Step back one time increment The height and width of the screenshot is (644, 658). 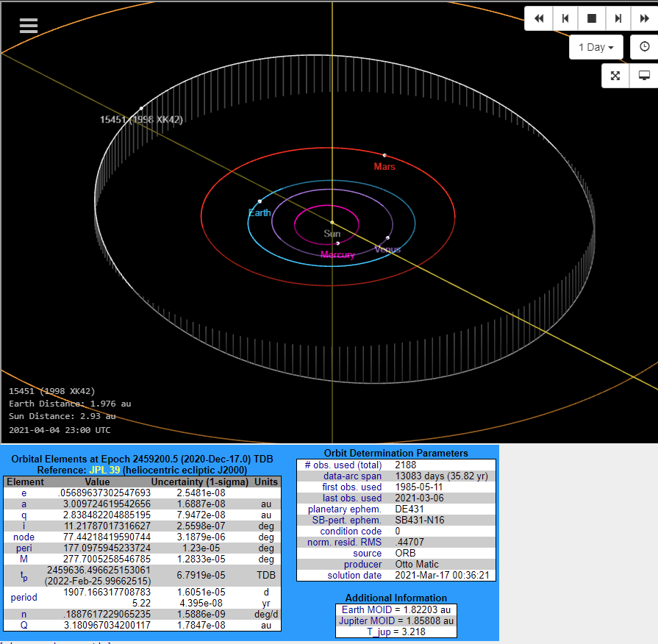pyautogui.click(x=565, y=18)
